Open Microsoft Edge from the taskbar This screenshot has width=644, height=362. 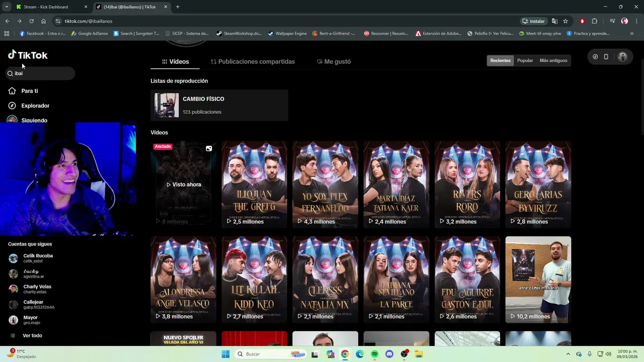click(360, 354)
